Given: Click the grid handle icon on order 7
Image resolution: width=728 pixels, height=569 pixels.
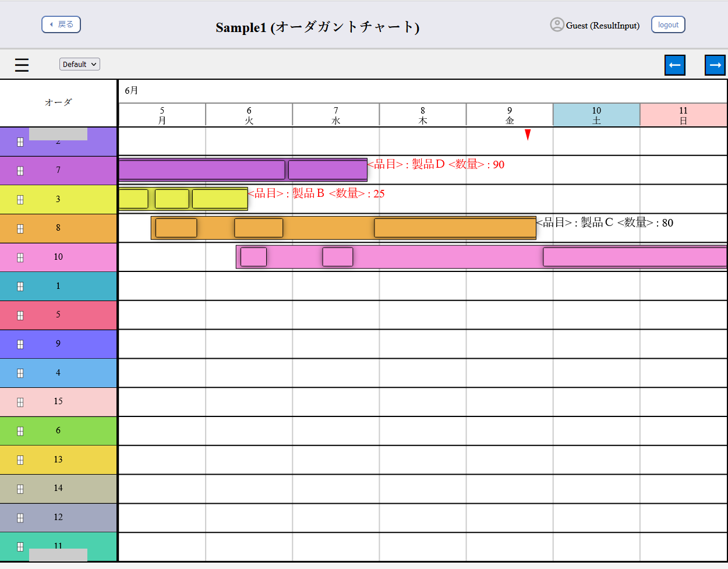Looking at the screenshot, I should (x=20, y=170).
